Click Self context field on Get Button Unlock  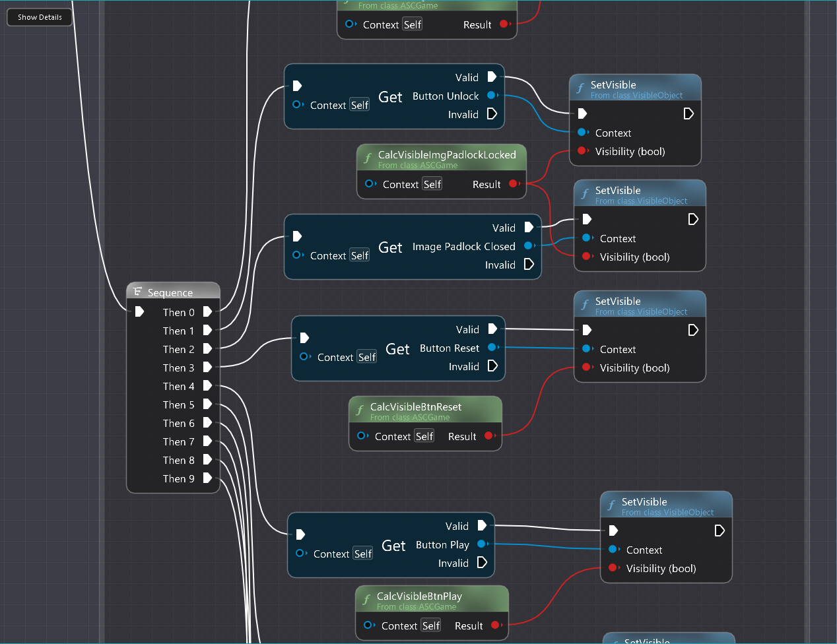click(359, 105)
